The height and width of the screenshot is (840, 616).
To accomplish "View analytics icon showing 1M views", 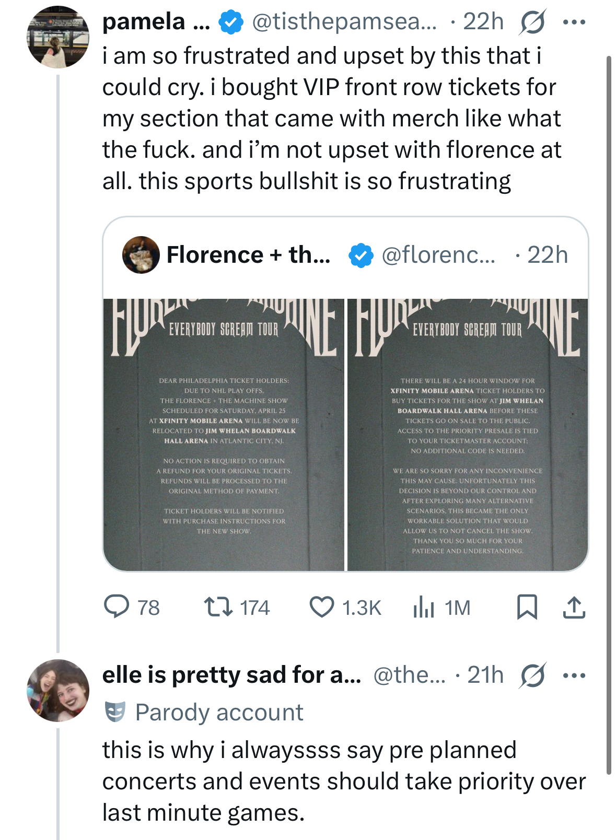I will [424, 607].
